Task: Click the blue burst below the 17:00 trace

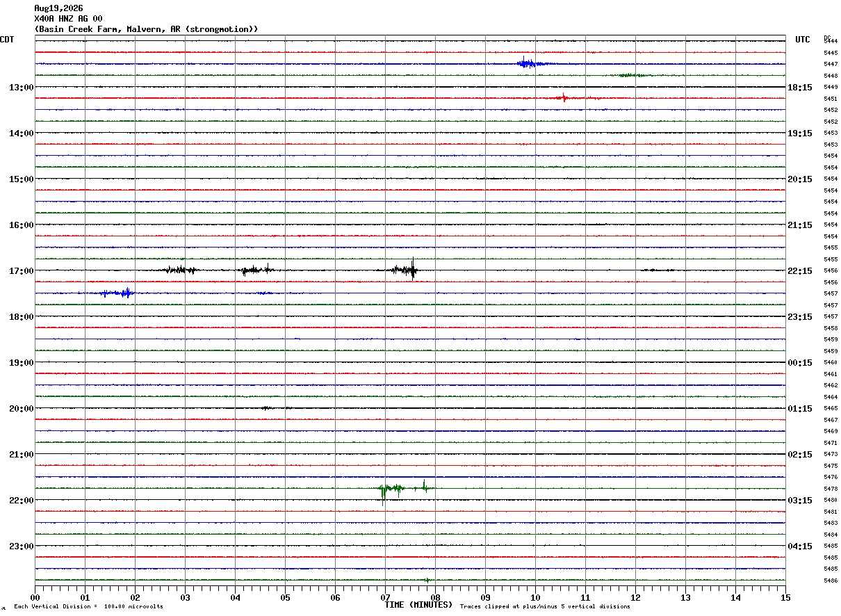Action: [x=117, y=293]
